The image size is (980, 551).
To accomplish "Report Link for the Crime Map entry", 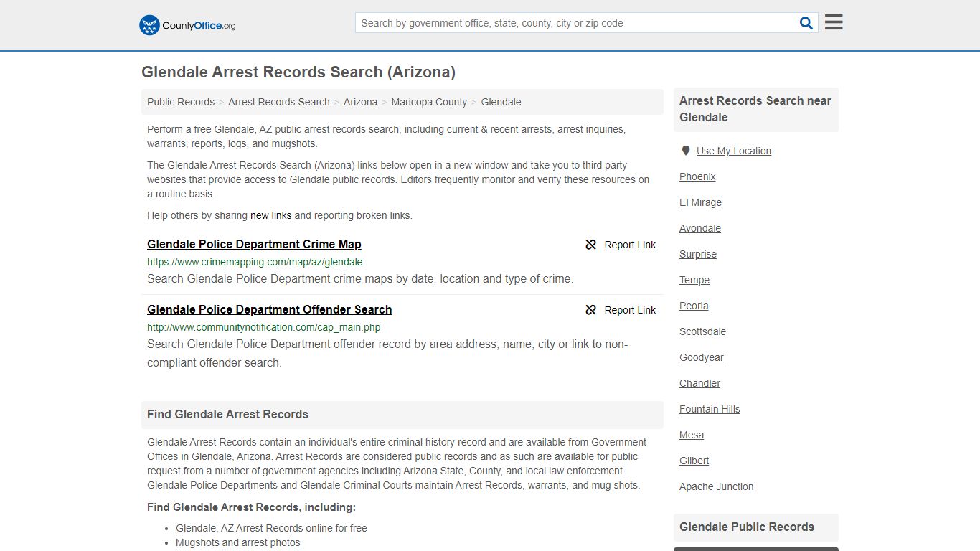I will click(x=630, y=245).
